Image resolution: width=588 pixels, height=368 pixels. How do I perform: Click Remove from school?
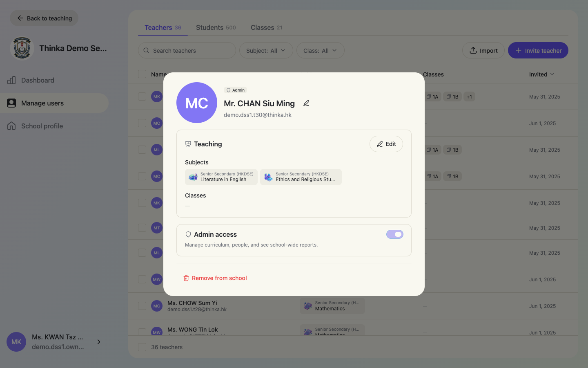[215, 278]
